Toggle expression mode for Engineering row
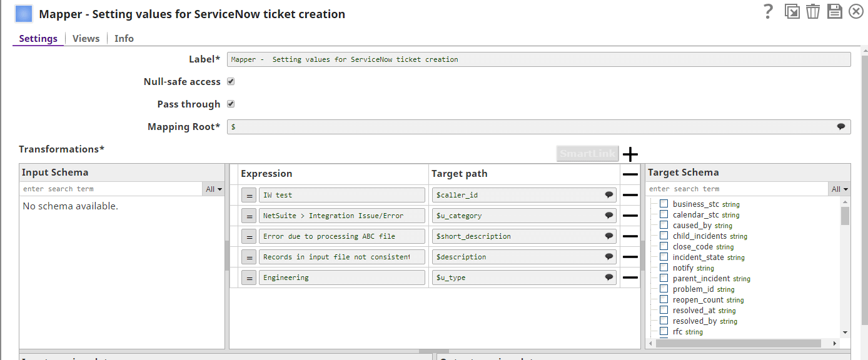Screen dimensions: 868x360 coord(249,278)
